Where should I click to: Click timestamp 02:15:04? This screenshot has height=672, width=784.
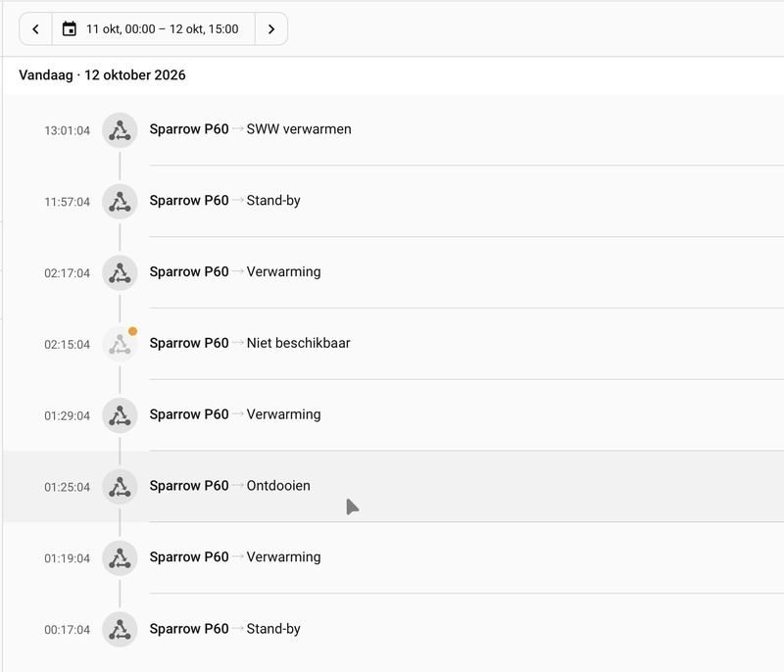pos(67,344)
